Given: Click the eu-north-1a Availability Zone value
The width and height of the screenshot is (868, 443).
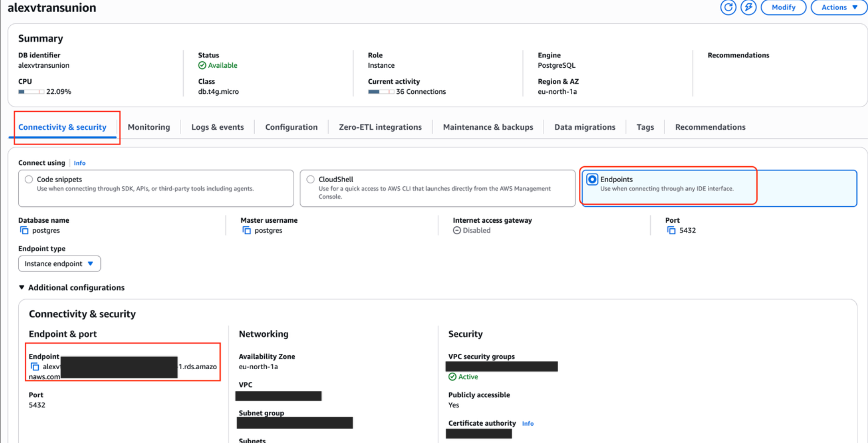Looking at the screenshot, I should point(258,366).
